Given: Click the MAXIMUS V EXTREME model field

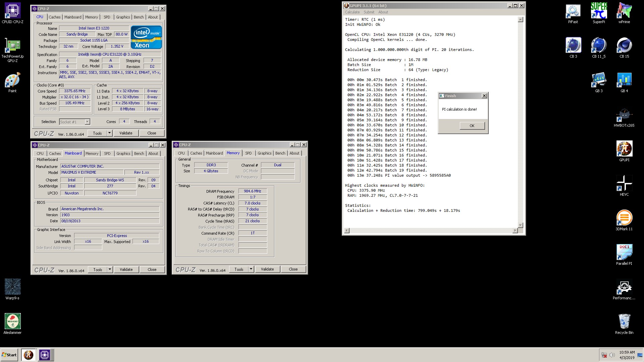Looking at the screenshot, I should 92,172.
